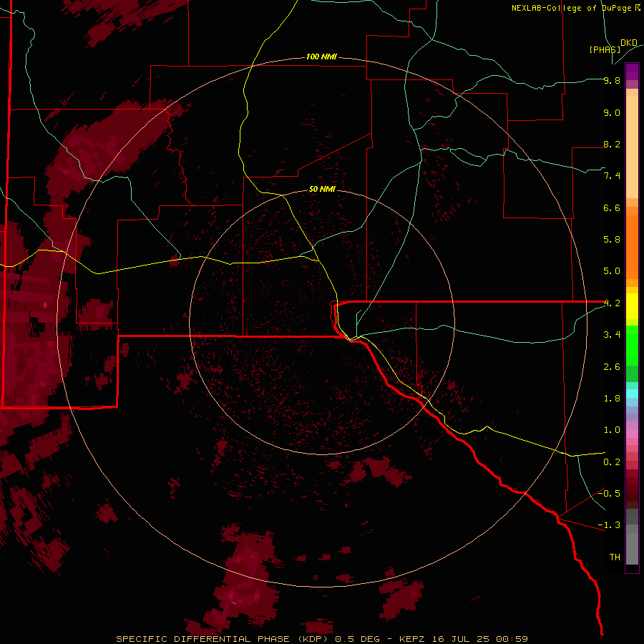
Task: Click the 0.2 scale value
Action: (612, 462)
